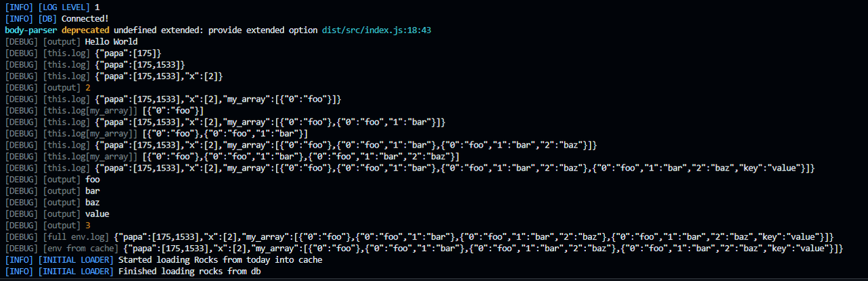Click the "bar" output line
Image resolution: width=868 pixels, height=281 pixels.
(x=93, y=191)
